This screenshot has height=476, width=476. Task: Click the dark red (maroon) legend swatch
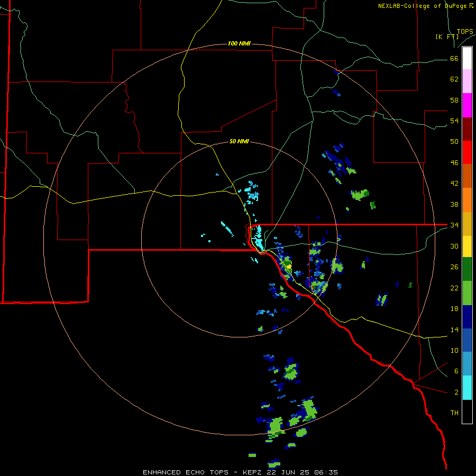coord(467,129)
